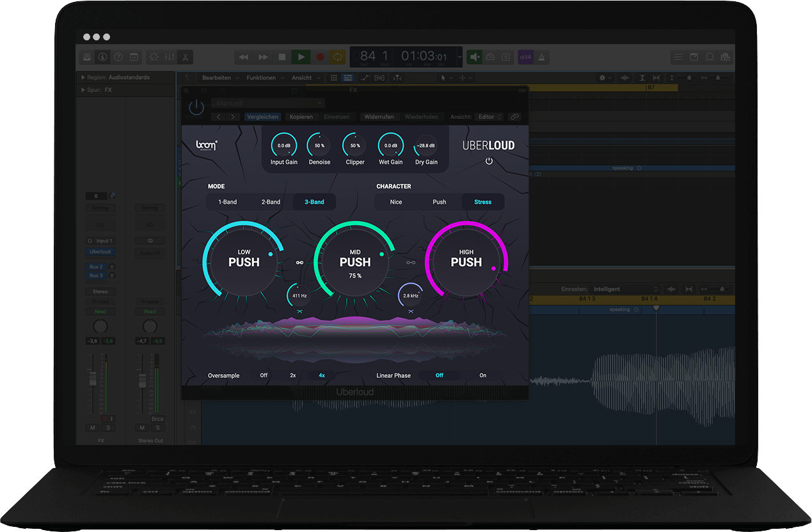The height and width of the screenshot is (532, 812).
Task: Click the Uberloud plugin power icon
Action: coord(489,161)
